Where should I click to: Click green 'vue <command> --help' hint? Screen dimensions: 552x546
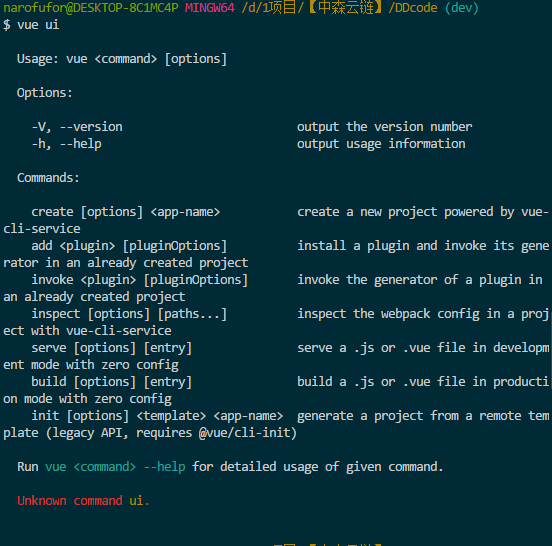coord(115,467)
